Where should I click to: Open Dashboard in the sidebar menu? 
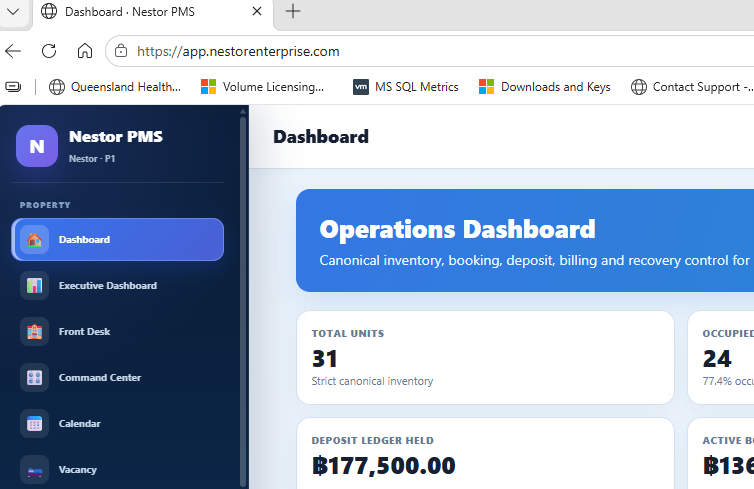118,239
